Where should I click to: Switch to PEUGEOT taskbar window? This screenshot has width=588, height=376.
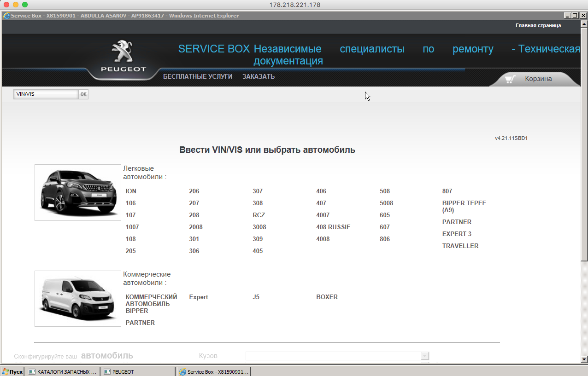pyautogui.click(x=138, y=371)
